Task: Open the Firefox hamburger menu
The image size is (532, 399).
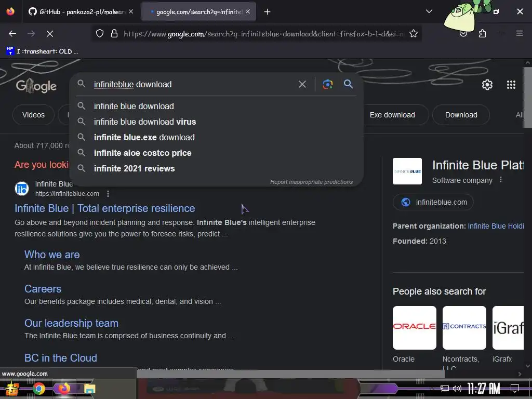Action: pos(519,33)
